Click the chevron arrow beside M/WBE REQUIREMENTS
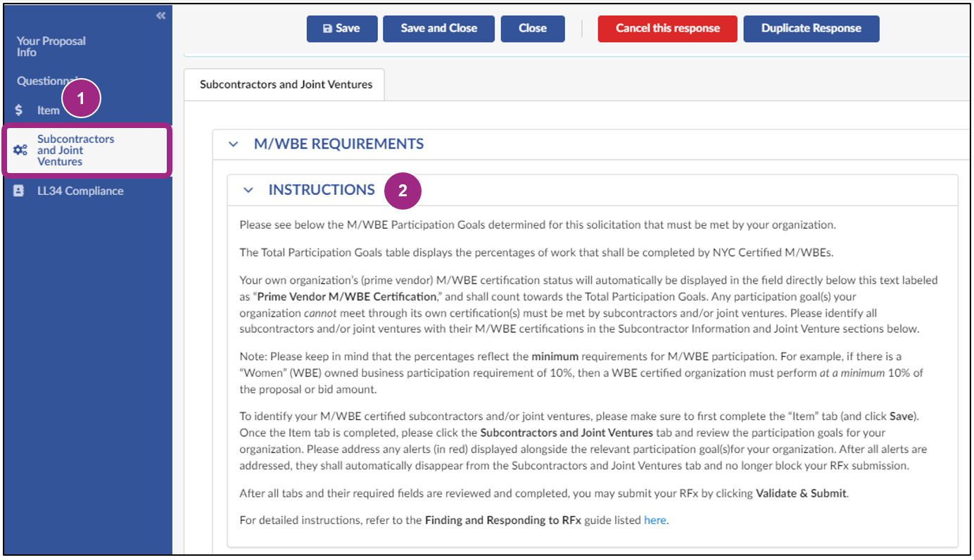 pyautogui.click(x=234, y=144)
